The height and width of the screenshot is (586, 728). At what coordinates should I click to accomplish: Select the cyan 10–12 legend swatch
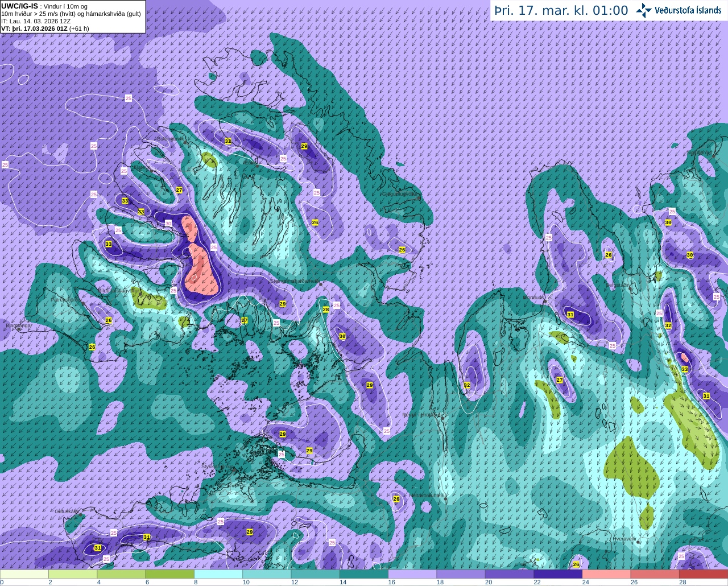point(267,574)
